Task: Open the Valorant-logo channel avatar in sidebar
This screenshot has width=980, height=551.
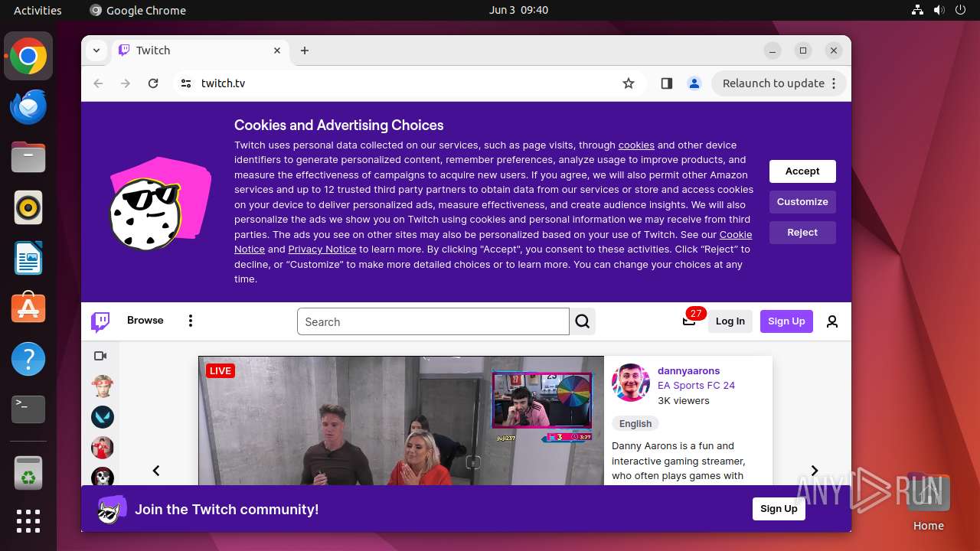Action: pyautogui.click(x=103, y=417)
